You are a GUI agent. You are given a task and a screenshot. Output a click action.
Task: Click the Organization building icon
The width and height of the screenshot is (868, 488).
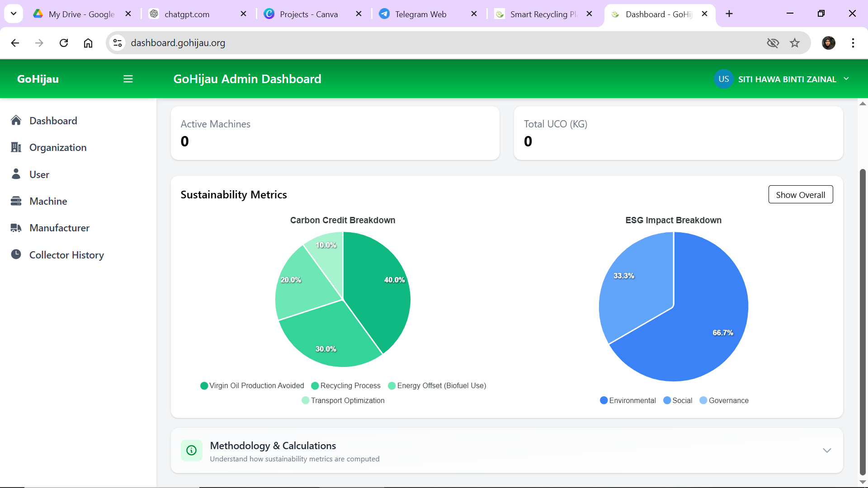click(x=16, y=147)
